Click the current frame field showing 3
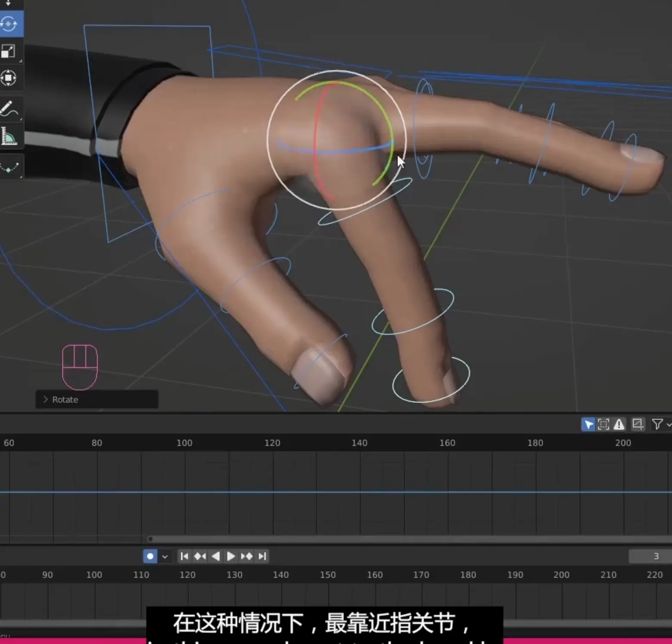Image resolution: width=672 pixels, height=644 pixels. pos(650,556)
